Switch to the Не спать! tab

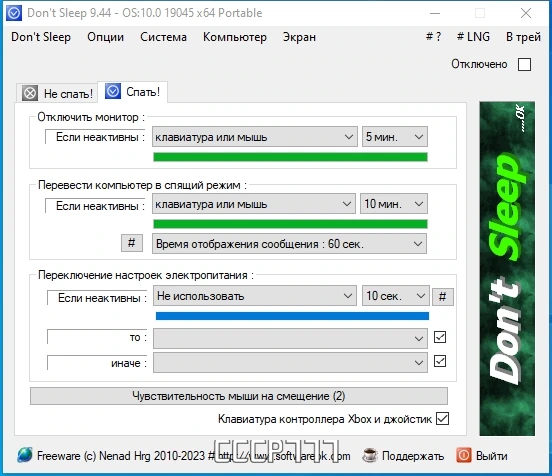pos(57,94)
